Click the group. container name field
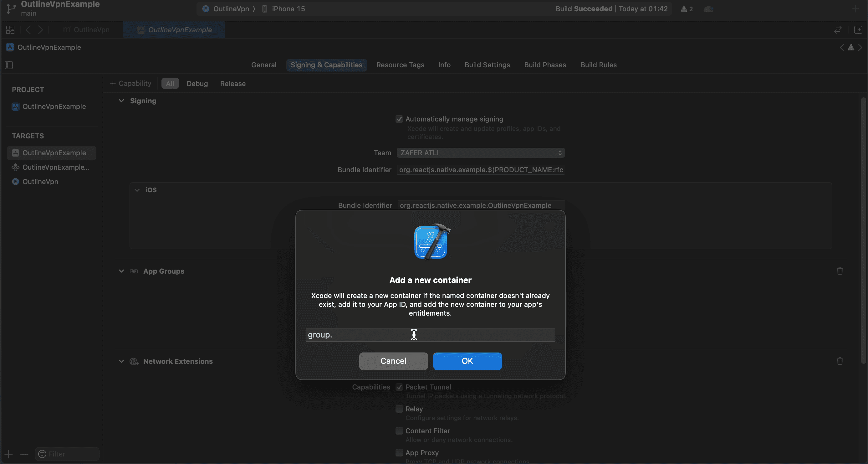 (x=430, y=334)
